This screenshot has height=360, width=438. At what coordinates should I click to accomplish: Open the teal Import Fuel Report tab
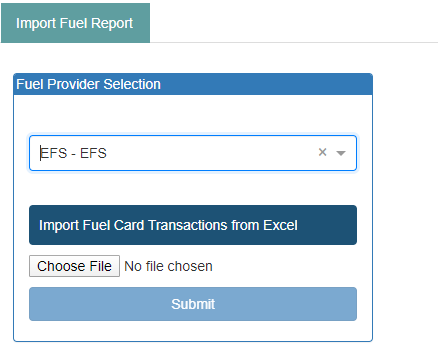(75, 23)
